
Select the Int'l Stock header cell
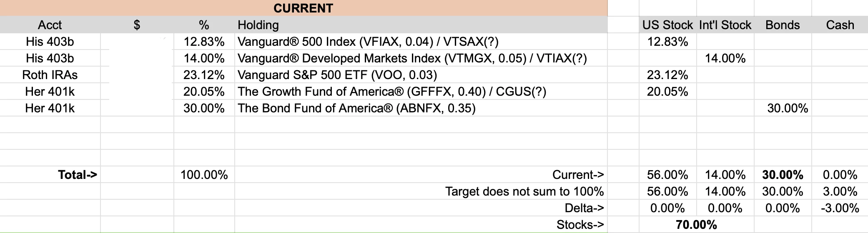click(725, 25)
